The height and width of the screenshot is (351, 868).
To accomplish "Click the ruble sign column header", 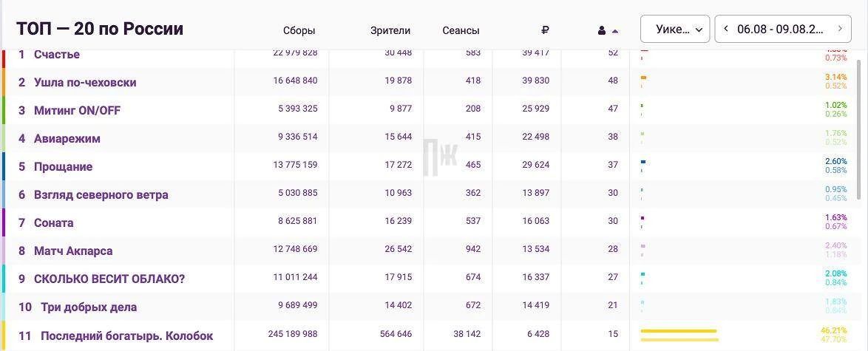I will (x=545, y=30).
